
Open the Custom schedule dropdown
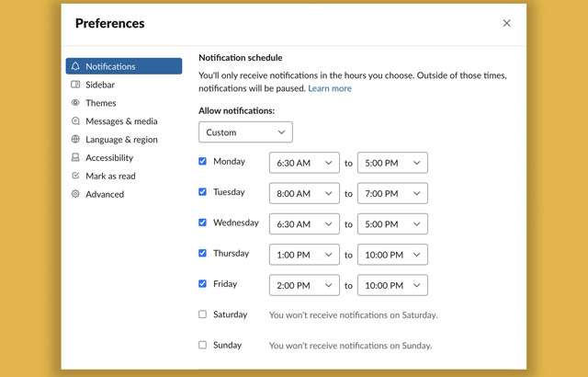(245, 132)
